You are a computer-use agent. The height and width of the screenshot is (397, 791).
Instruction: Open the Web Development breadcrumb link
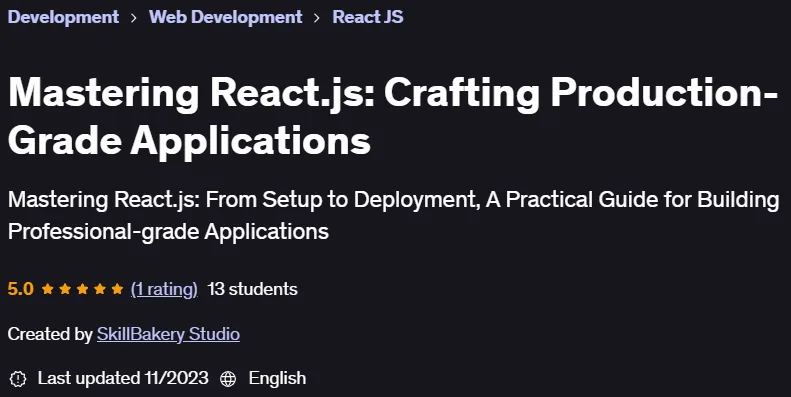[225, 17]
